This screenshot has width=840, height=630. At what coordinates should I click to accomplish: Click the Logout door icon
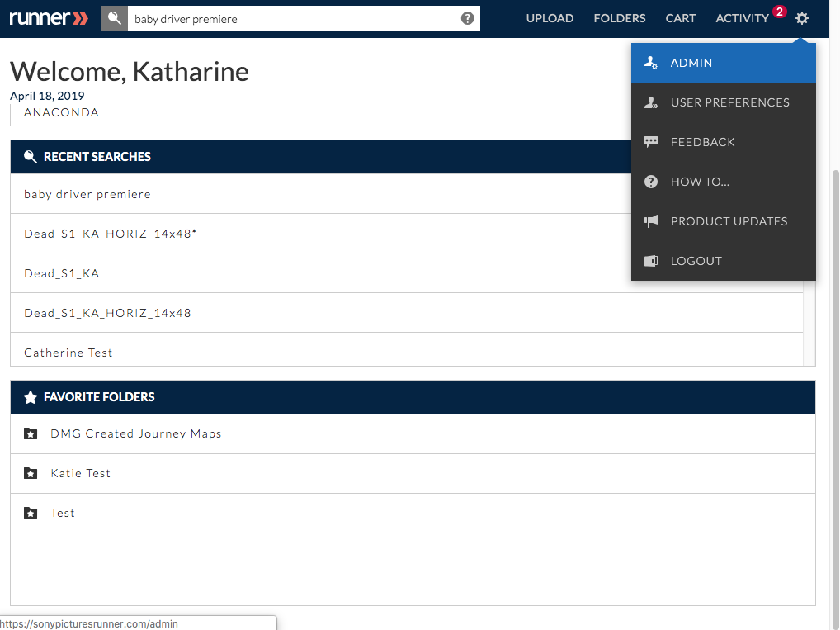651,261
